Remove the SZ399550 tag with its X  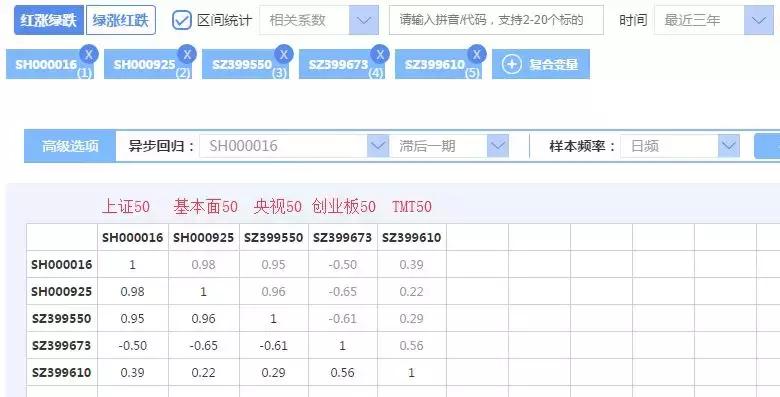point(284,54)
